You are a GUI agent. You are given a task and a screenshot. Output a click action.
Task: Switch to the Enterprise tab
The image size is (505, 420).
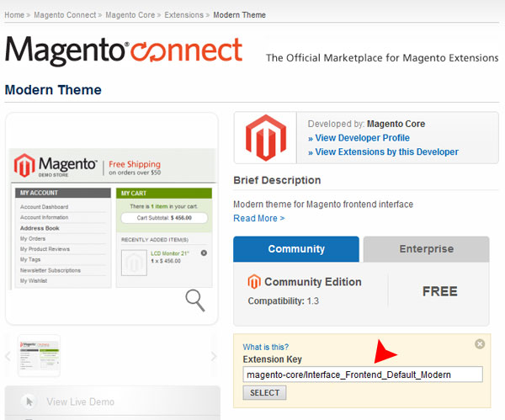click(427, 249)
